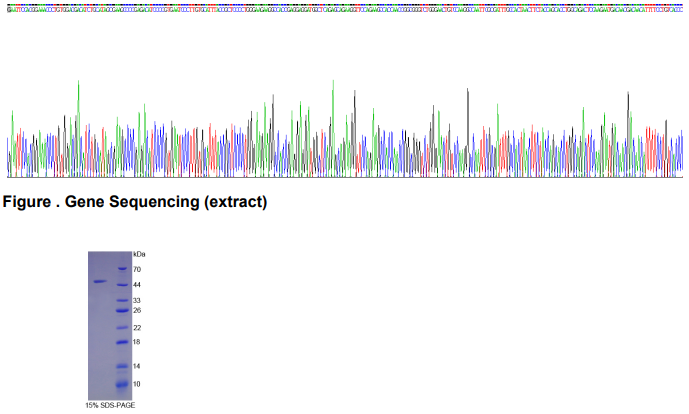
Task: Click the 22 kDa marker label
Action: pos(137,328)
